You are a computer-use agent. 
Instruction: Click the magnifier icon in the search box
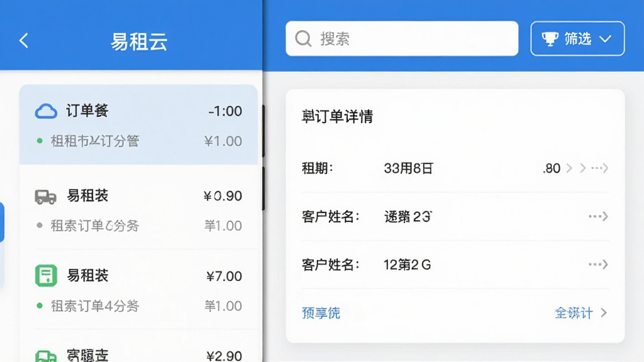tap(303, 39)
